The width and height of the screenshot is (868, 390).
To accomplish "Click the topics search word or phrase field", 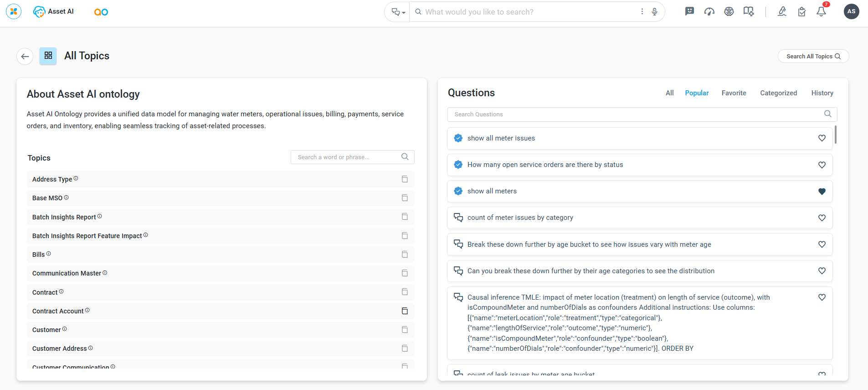I will [352, 157].
